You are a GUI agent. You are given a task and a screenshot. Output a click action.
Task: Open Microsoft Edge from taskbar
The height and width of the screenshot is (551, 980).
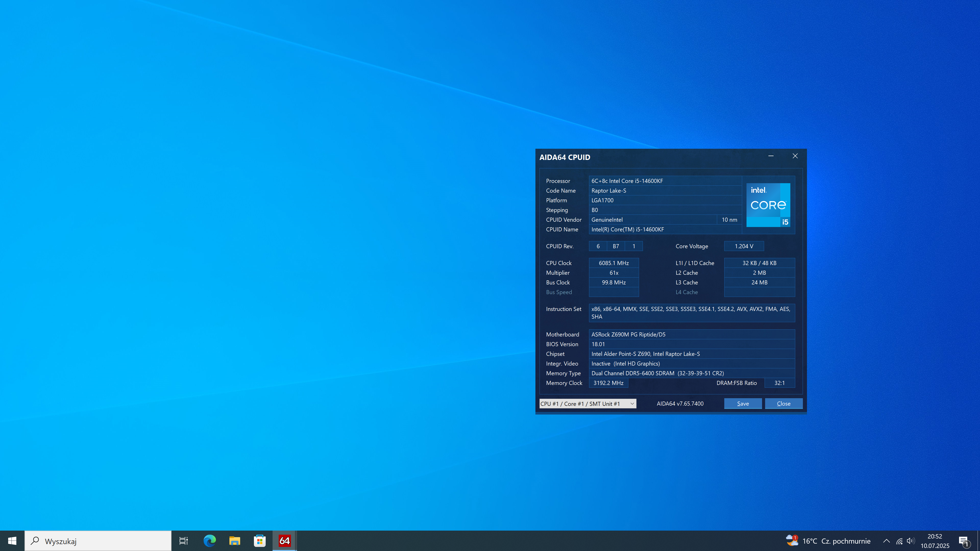(x=209, y=540)
